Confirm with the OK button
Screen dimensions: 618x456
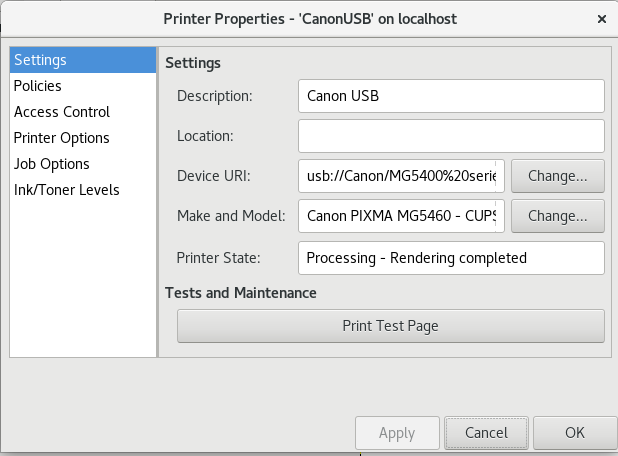click(x=575, y=433)
